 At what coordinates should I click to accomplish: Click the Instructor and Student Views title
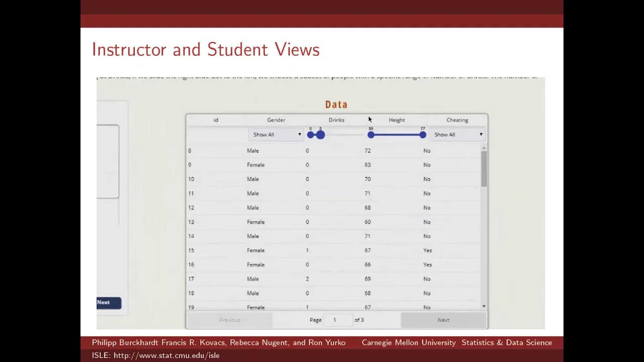click(x=206, y=50)
